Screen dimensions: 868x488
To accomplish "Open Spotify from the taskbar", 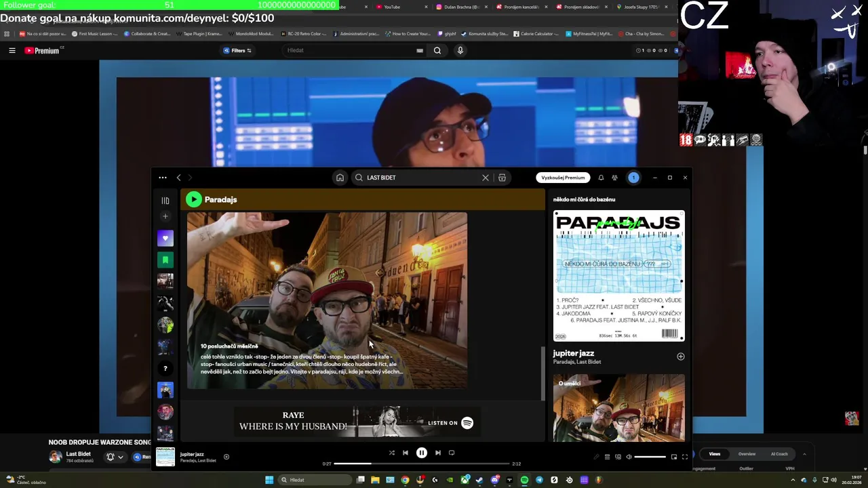I will pos(524,480).
